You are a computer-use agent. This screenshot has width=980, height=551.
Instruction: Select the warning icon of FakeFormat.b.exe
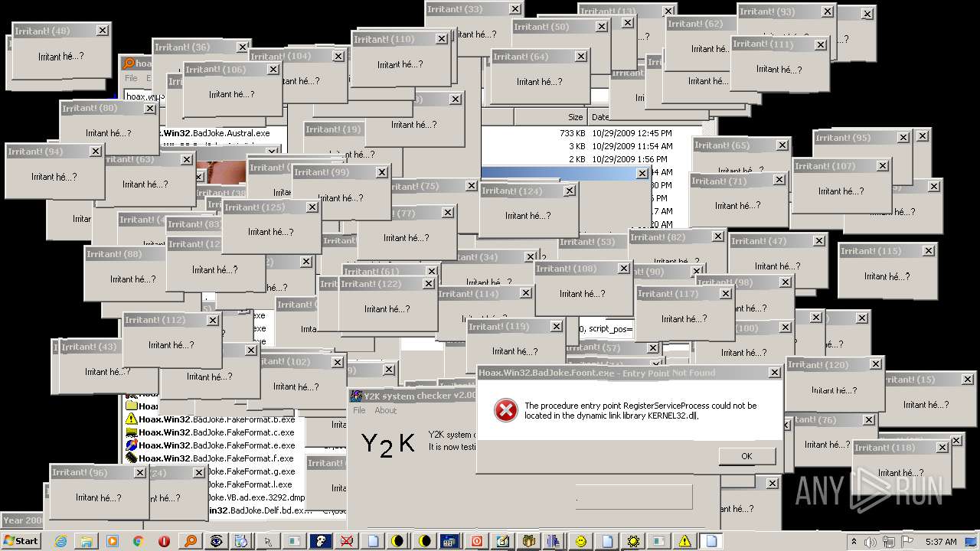click(x=132, y=419)
